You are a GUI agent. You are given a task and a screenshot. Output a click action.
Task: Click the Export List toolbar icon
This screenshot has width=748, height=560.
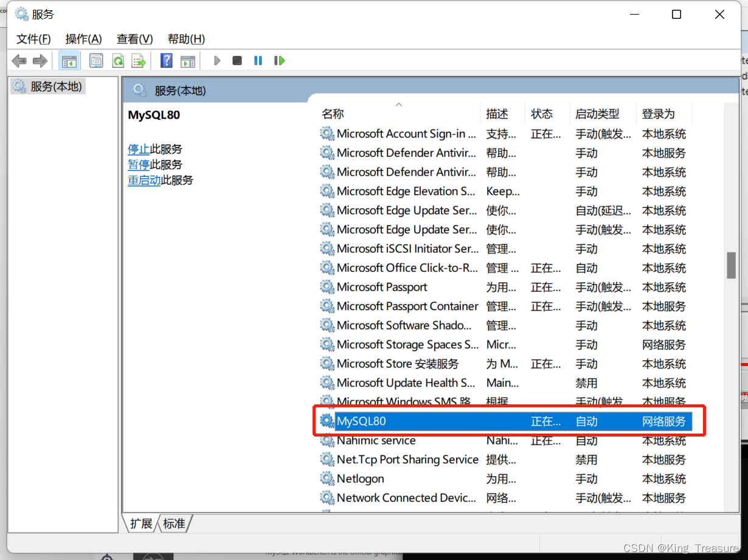click(x=139, y=61)
